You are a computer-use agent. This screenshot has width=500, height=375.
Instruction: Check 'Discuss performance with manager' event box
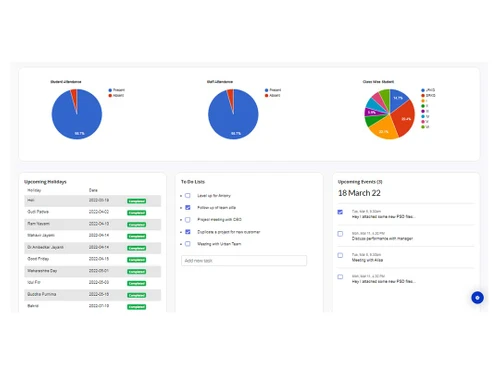point(340,234)
